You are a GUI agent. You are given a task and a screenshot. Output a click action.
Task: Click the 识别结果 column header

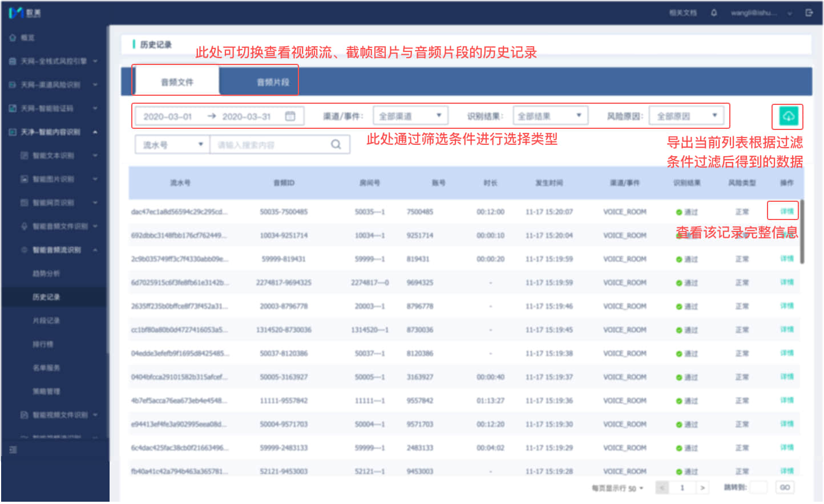687,183
